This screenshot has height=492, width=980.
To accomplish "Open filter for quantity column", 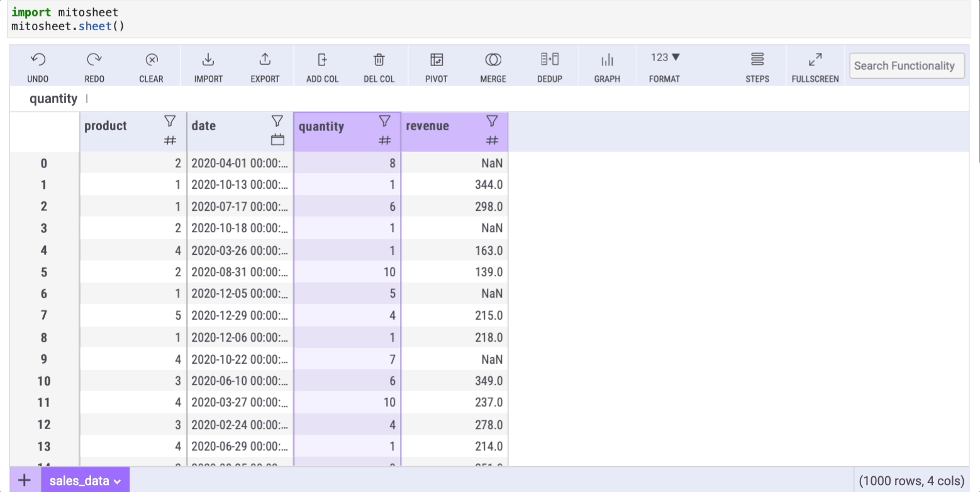I will [x=385, y=121].
